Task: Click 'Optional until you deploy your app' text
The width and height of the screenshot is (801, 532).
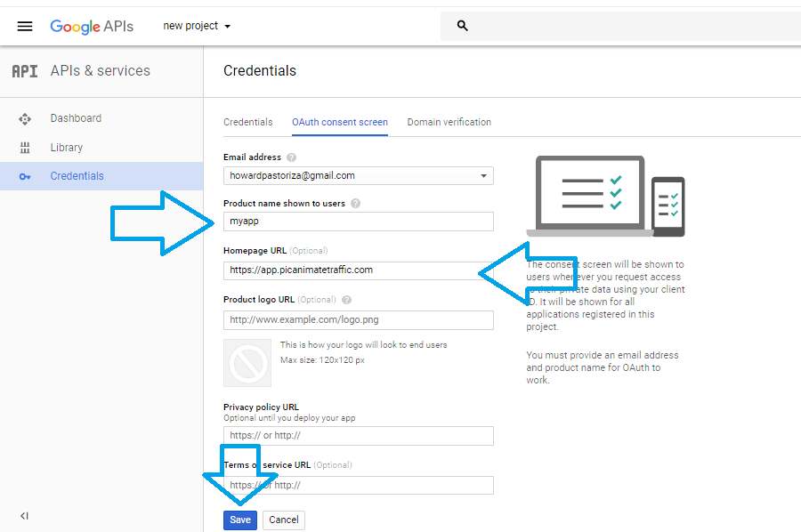Action: [x=289, y=417]
